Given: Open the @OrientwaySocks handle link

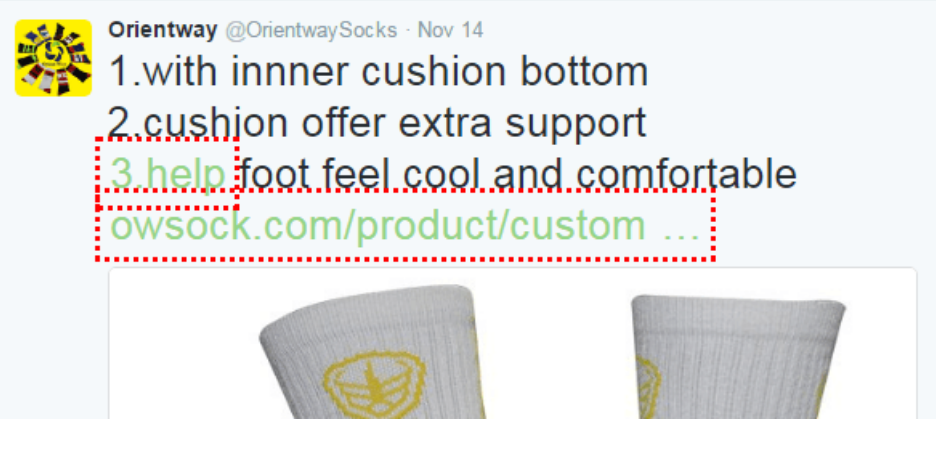Looking at the screenshot, I should pos(311,30).
